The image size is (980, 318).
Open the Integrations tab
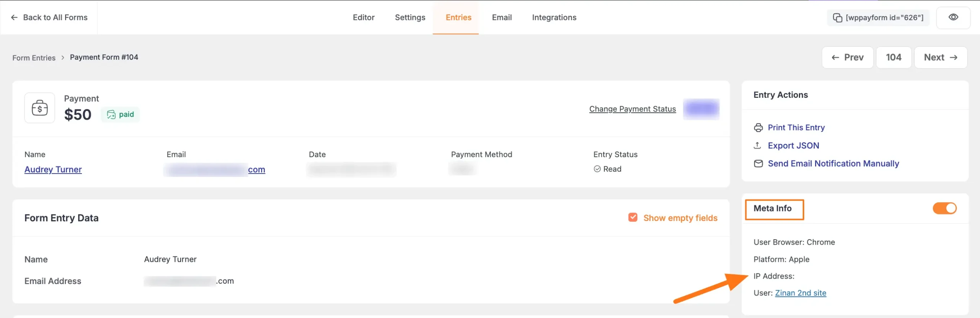pyautogui.click(x=554, y=18)
